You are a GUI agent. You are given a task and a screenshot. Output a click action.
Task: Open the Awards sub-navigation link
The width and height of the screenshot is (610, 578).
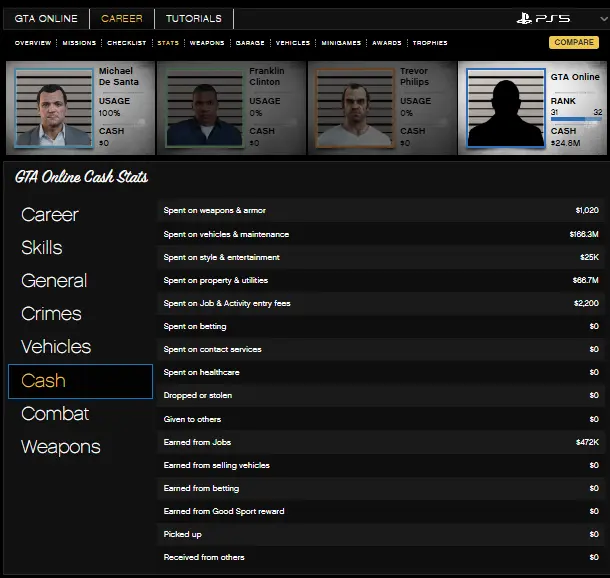tap(387, 43)
